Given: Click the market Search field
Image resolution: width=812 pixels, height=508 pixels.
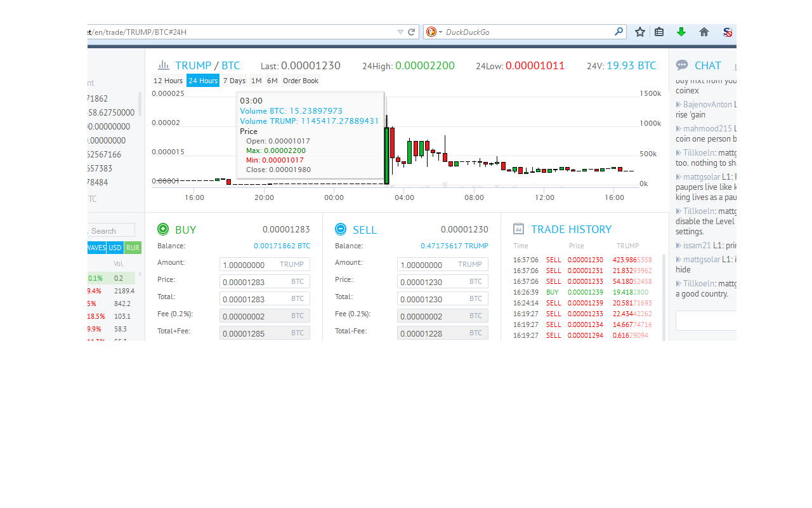Looking at the screenshot, I should [111, 231].
